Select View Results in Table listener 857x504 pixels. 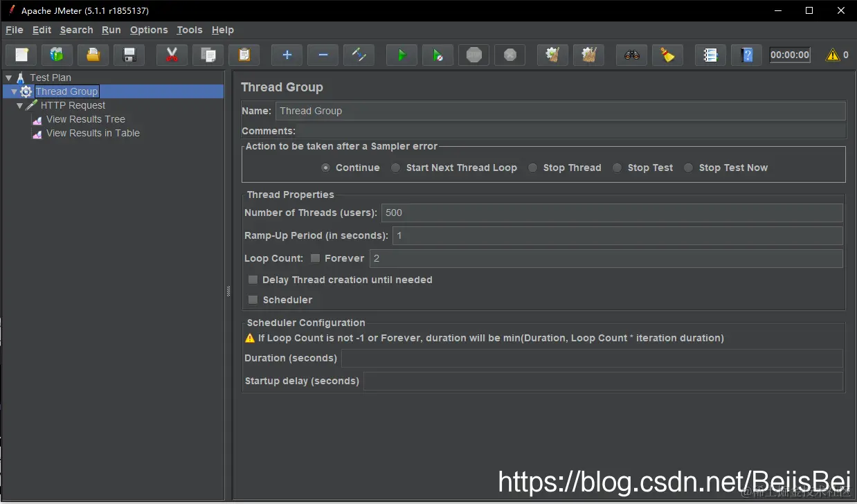pyautogui.click(x=93, y=133)
